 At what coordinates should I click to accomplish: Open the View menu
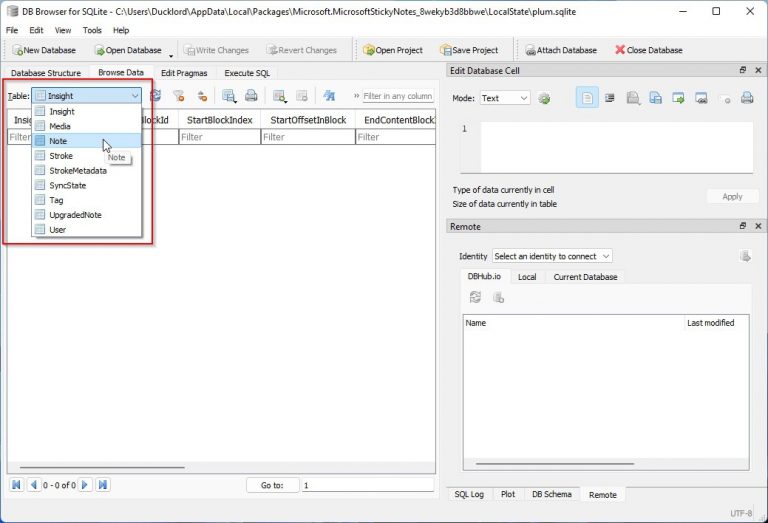63,30
